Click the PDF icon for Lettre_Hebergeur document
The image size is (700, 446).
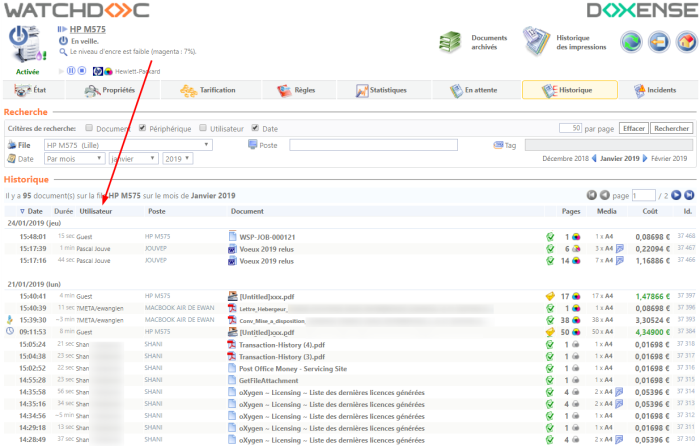point(232,309)
